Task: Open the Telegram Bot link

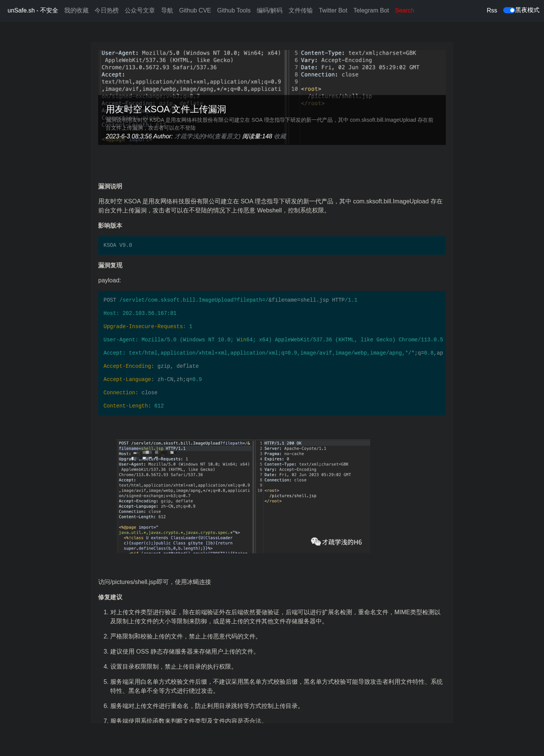Action: (x=371, y=11)
